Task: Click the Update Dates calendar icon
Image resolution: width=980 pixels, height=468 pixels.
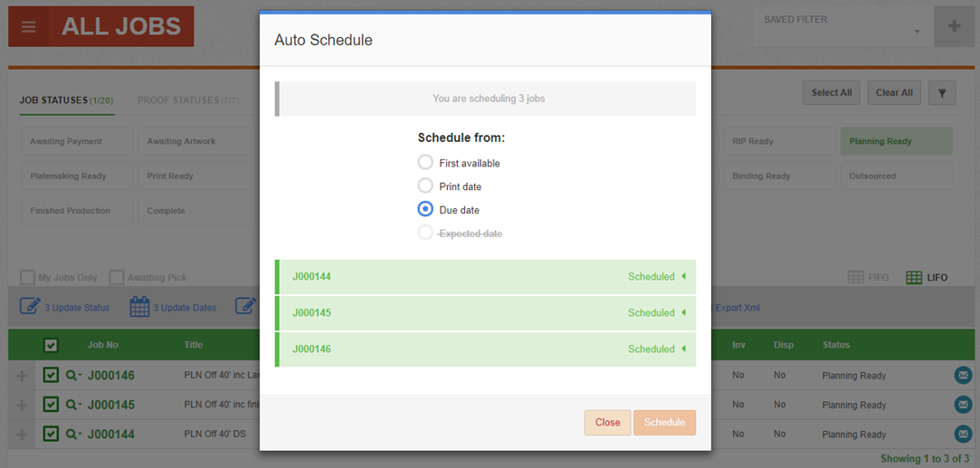Action: (x=139, y=307)
